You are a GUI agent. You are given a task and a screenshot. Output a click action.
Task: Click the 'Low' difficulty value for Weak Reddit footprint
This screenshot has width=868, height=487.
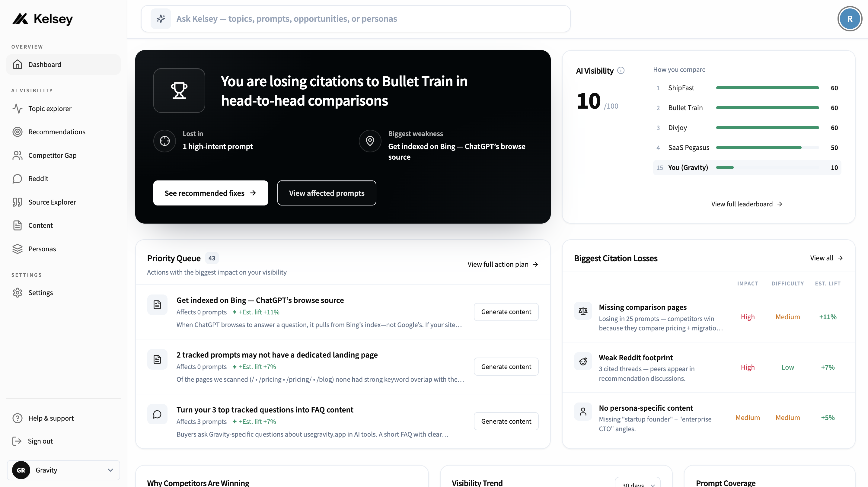787,367
